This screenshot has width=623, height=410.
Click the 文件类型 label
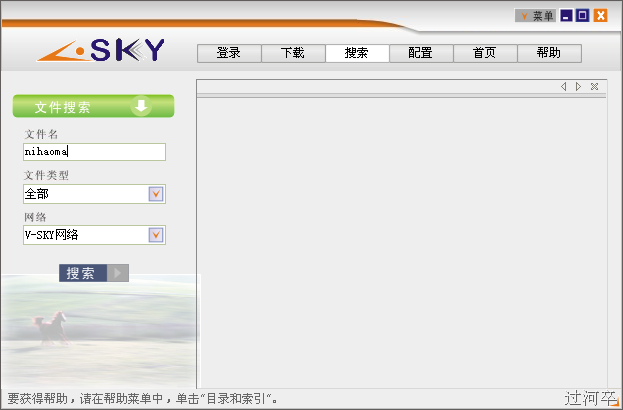pos(46,175)
